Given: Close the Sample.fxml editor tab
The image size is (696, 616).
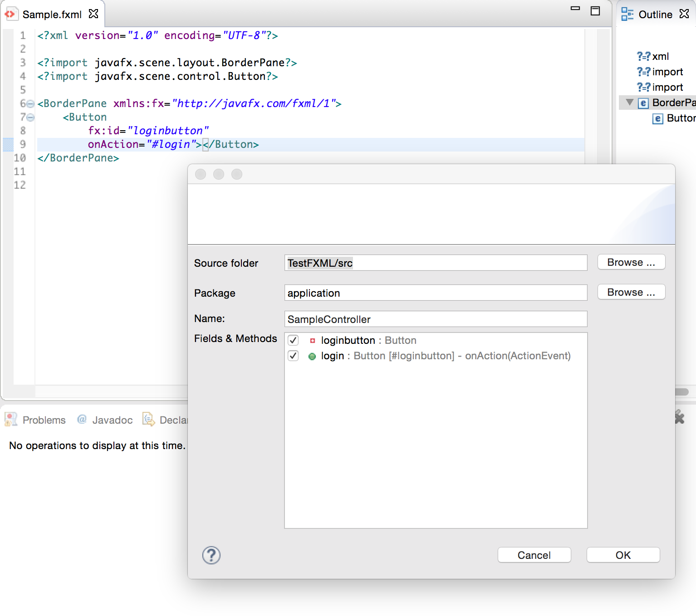Looking at the screenshot, I should 93,14.
